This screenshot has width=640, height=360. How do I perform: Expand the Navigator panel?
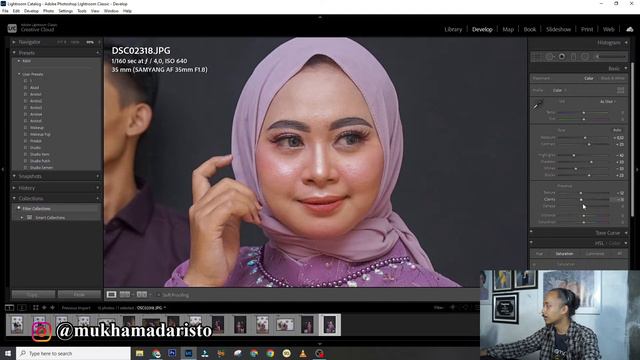point(14,42)
